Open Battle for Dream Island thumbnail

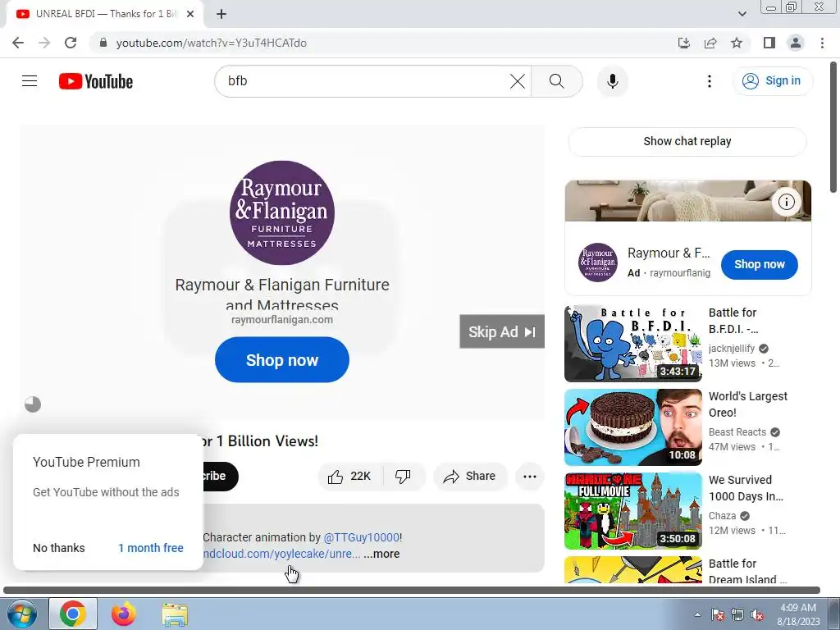(x=632, y=569)
